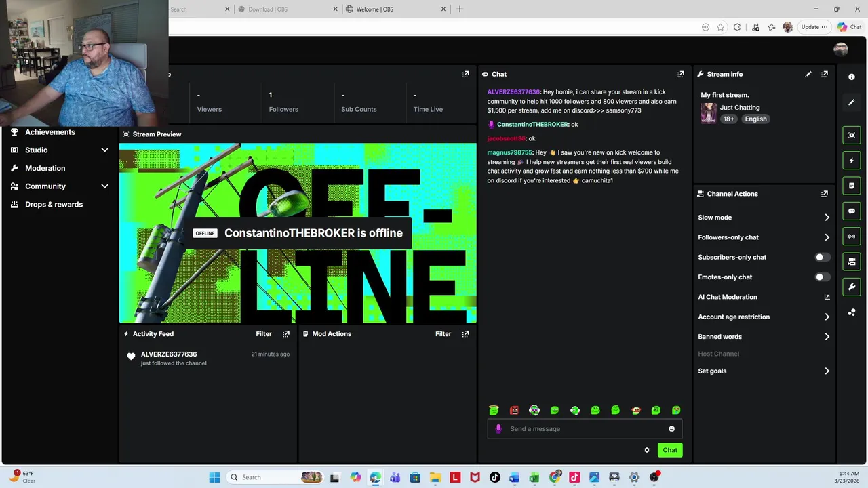This screenshot has width=868, height=488.
Task: Click the English language tag
Action: [755, 119]
